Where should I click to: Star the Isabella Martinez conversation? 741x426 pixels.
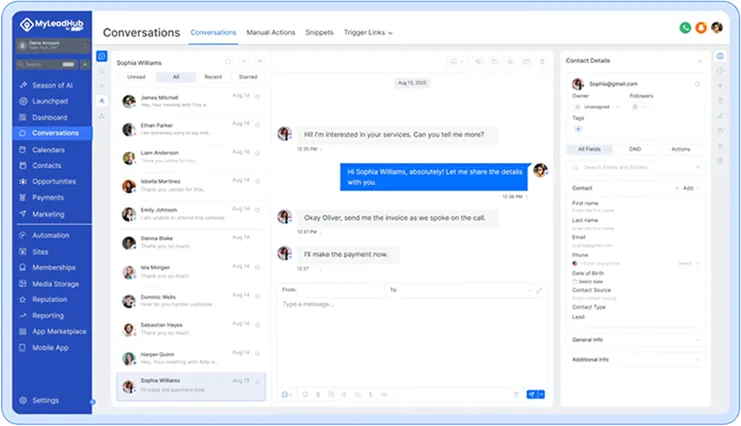tap(258, 181)
